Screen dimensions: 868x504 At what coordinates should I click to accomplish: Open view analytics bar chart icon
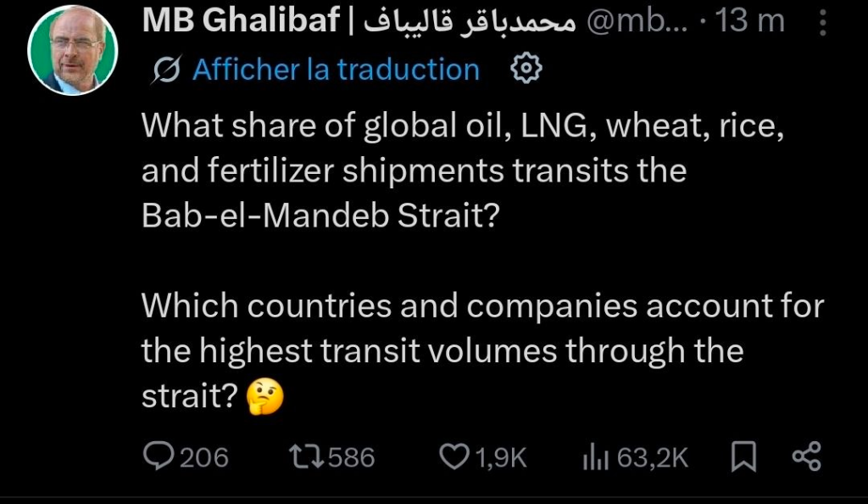tap(596, 458)
